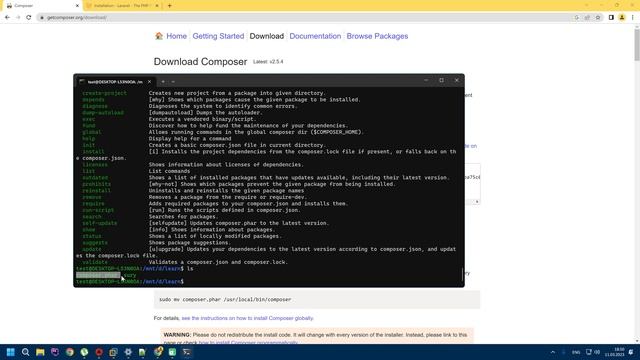Open a new Chrome tab
Viewport: 640px width, 360px height.
pyautogui.click(x=169, y=6)
